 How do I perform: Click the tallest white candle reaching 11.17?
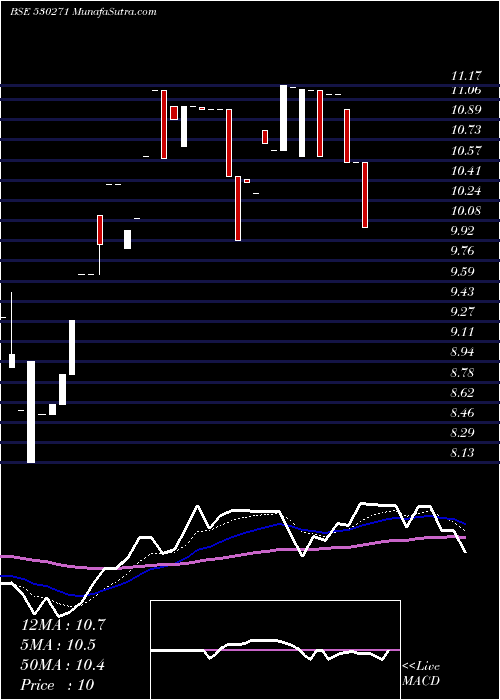pyautogui.click(x=283, y=118)
